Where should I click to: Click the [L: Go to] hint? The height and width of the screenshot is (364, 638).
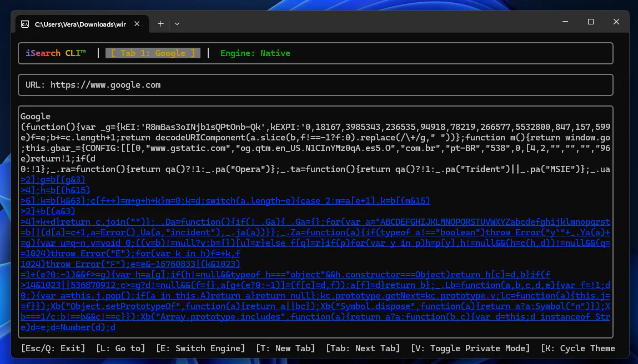(x=120, y=348)
